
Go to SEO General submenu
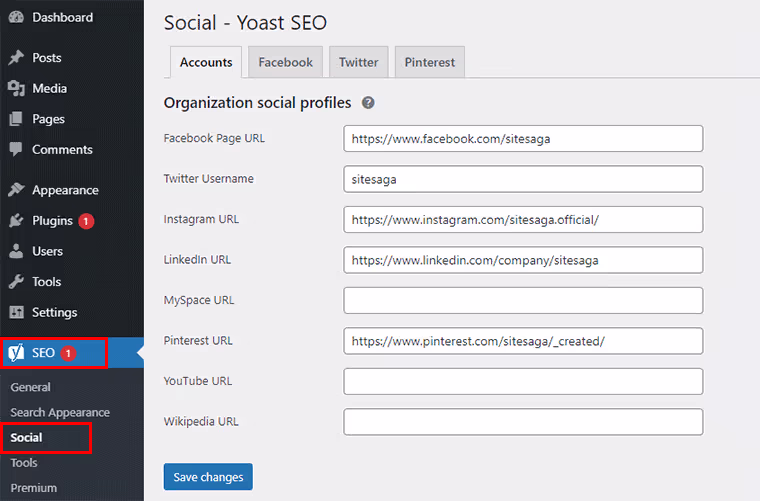(x=31, y=387)
